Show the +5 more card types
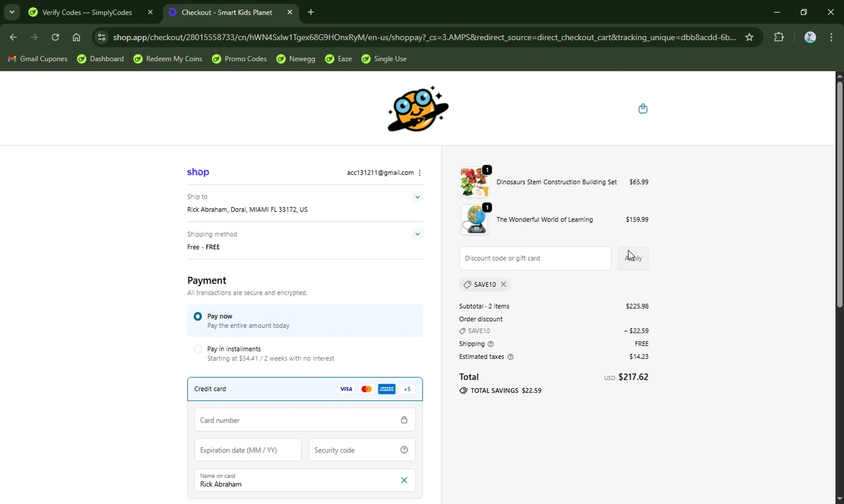The width and height of the screenshot is (844, 504). (x=407, y=389)
